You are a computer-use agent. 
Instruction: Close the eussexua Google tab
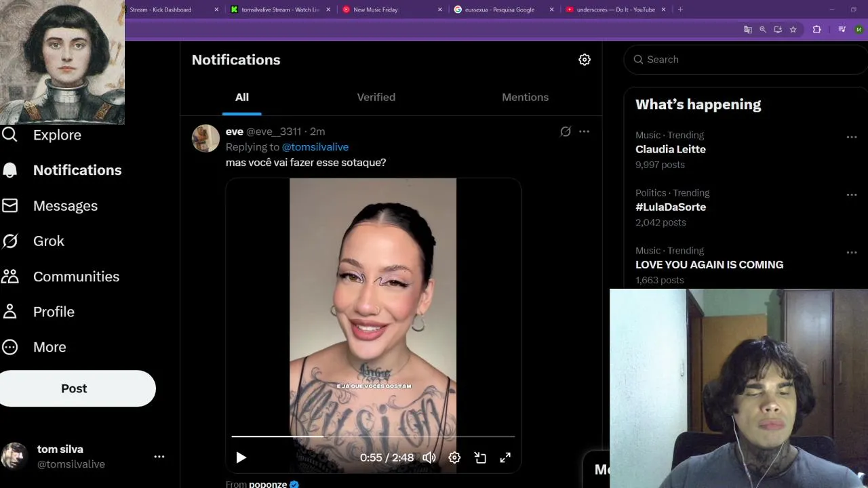[551, 9]
